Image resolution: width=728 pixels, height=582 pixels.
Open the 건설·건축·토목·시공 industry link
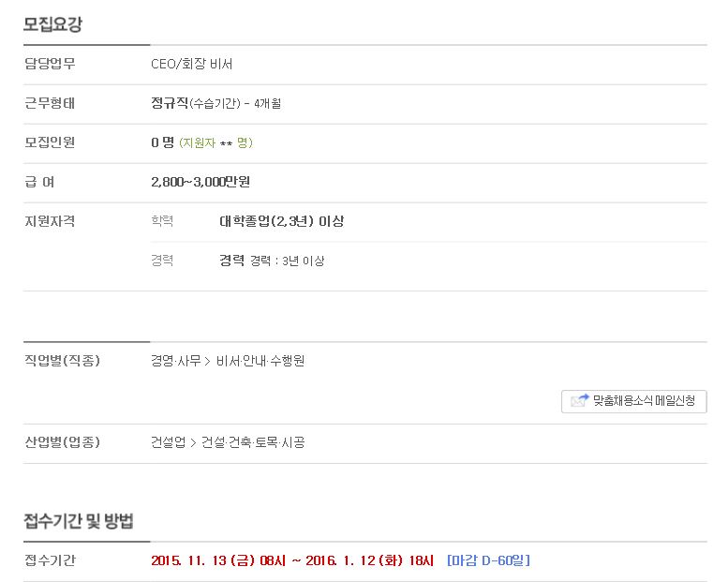pos(253,442)
